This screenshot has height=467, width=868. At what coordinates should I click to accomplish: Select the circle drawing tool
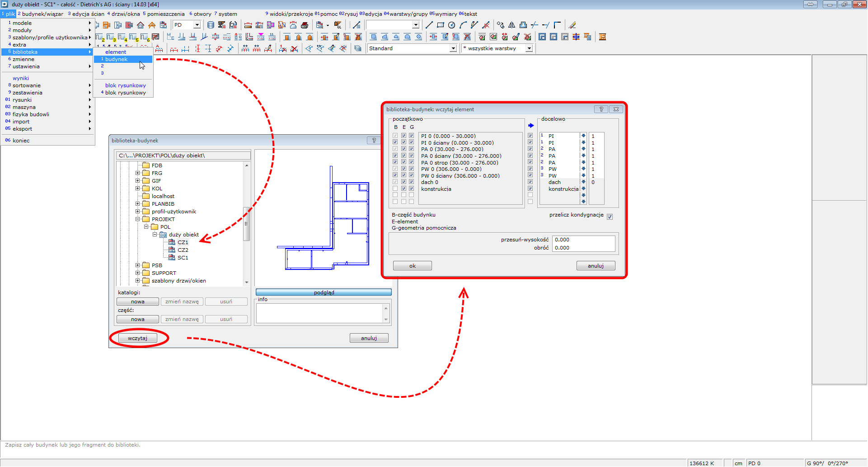(451, 25)
